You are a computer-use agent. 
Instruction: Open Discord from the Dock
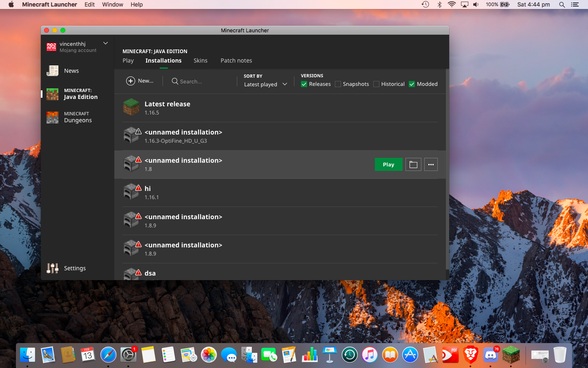490,355
